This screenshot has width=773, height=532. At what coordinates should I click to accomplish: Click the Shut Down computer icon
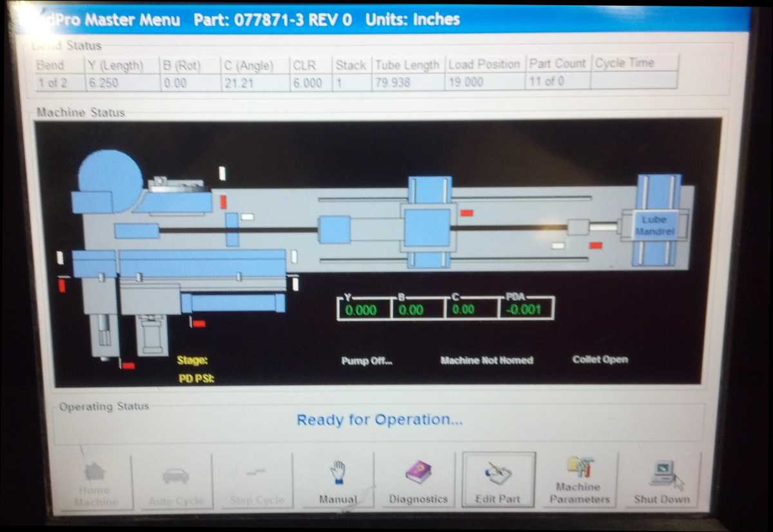662,473
